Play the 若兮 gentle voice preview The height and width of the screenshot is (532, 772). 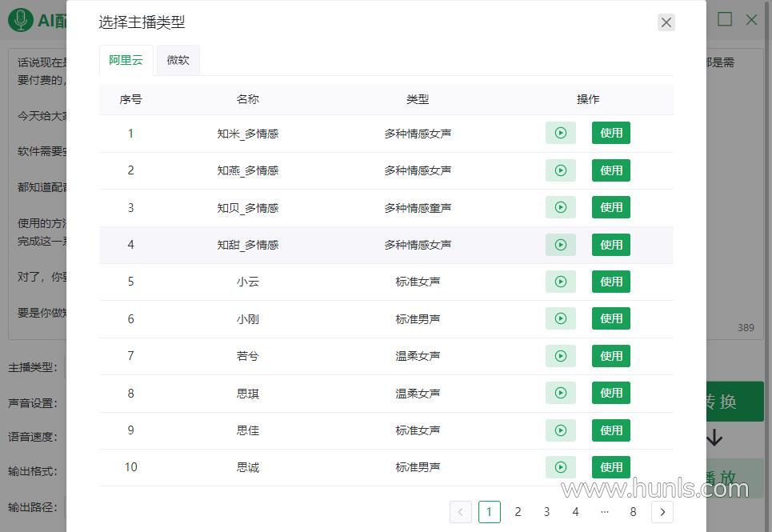point(560,356)
